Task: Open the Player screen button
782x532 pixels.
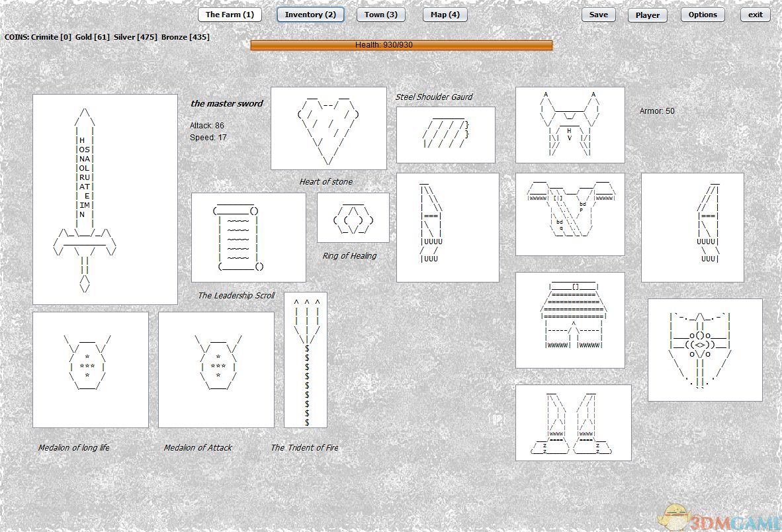Action: [647, 15]
